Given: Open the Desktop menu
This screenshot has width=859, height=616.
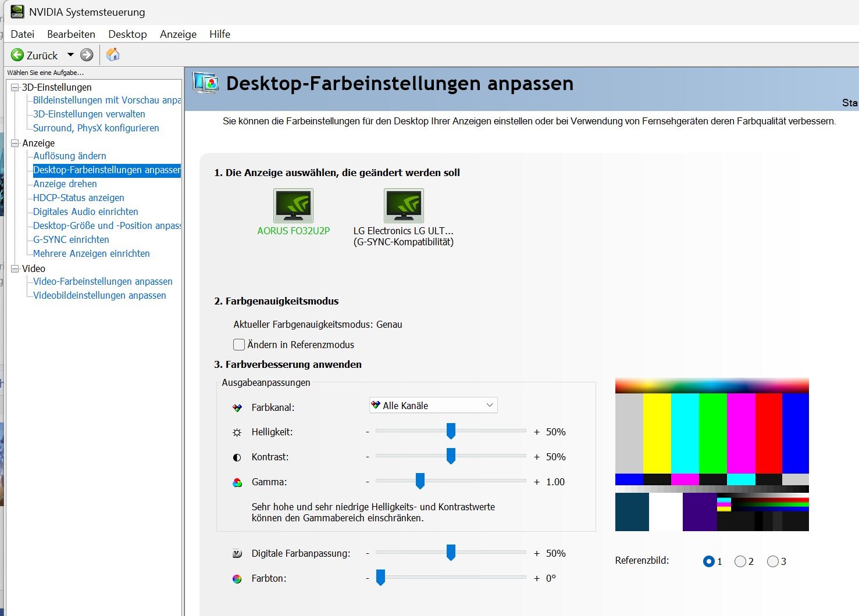Looking at the screenshot, I should point(127,34).
